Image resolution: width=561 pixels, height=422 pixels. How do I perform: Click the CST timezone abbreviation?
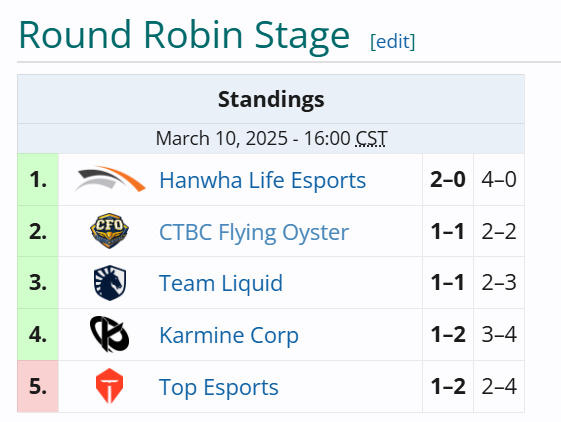pyautogui.click(x=371, y=139)
